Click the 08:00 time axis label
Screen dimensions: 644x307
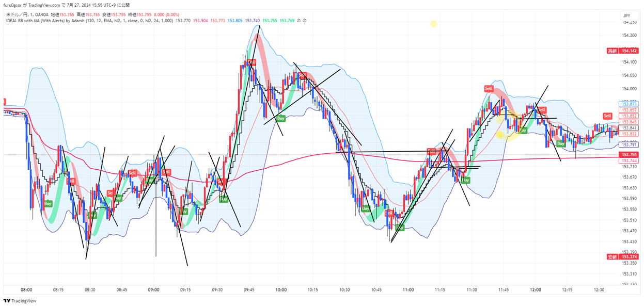[x=26, y=290]
